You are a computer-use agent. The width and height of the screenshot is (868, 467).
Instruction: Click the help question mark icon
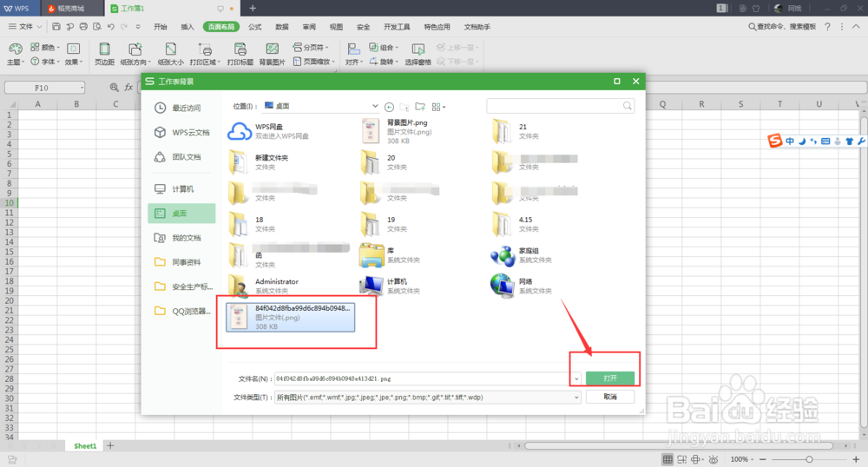click(x=827, y=27)
